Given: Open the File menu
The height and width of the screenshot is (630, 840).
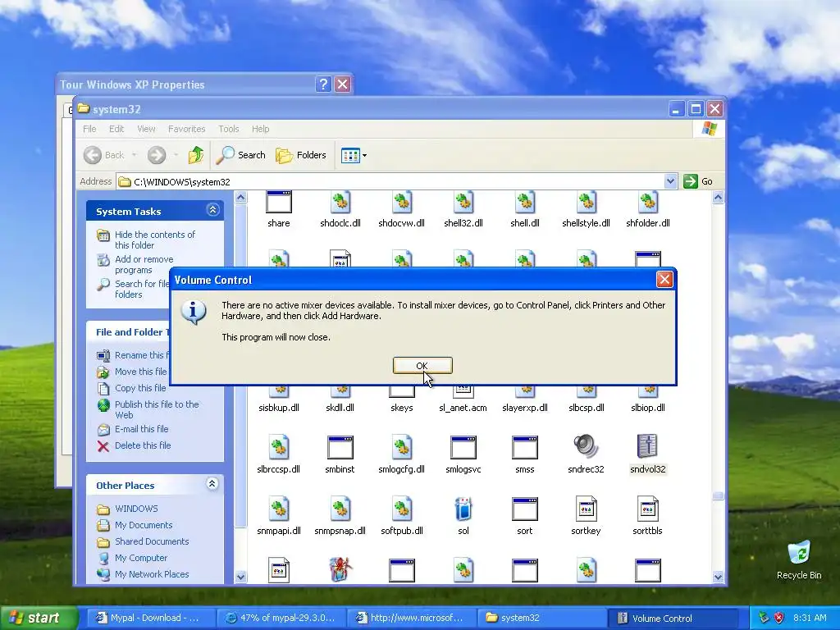Looking at the screenshot, I should point(89,129).
